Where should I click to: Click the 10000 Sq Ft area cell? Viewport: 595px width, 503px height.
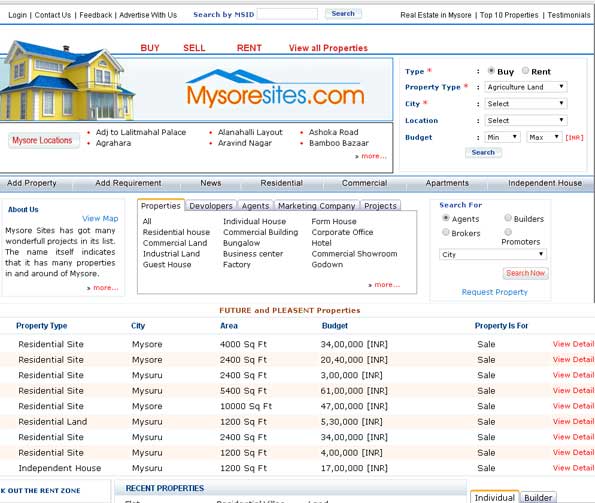[x=246, y=406]
